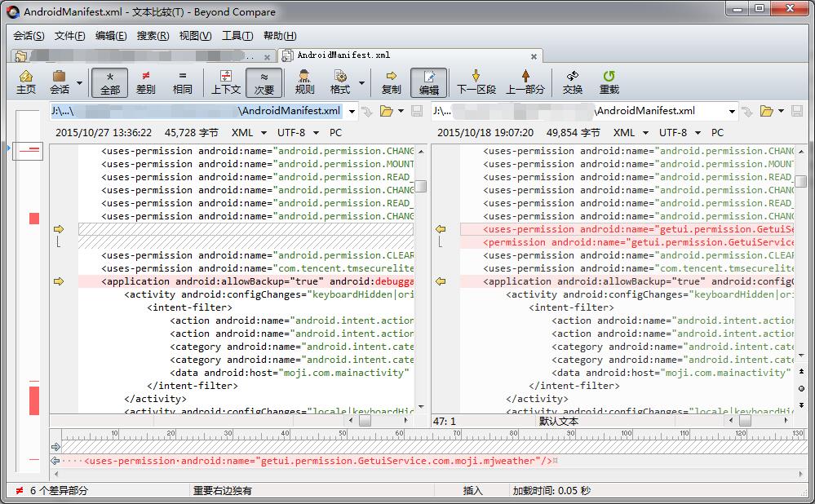Toggle the 上下文 context view
This screenshot has width=815, height=504.
pyautogui.click(x=226, y=82)
